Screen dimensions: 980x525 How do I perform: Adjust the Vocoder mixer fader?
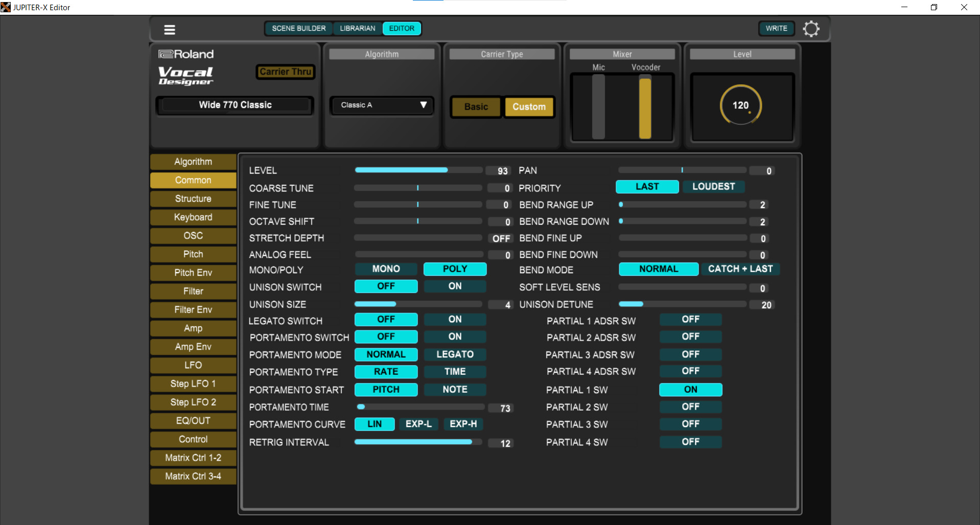[x=645, y=107]
